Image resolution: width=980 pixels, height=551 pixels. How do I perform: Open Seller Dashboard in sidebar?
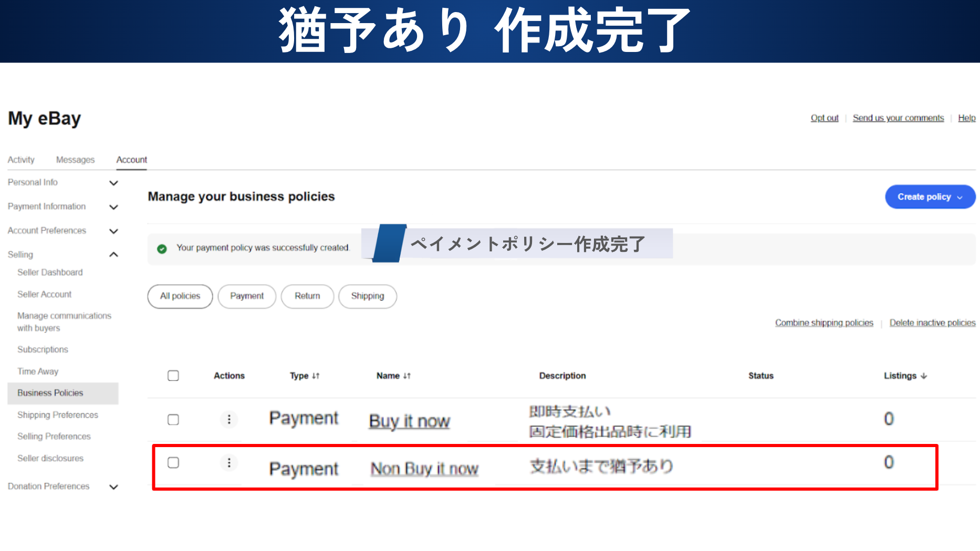[50, 273]
